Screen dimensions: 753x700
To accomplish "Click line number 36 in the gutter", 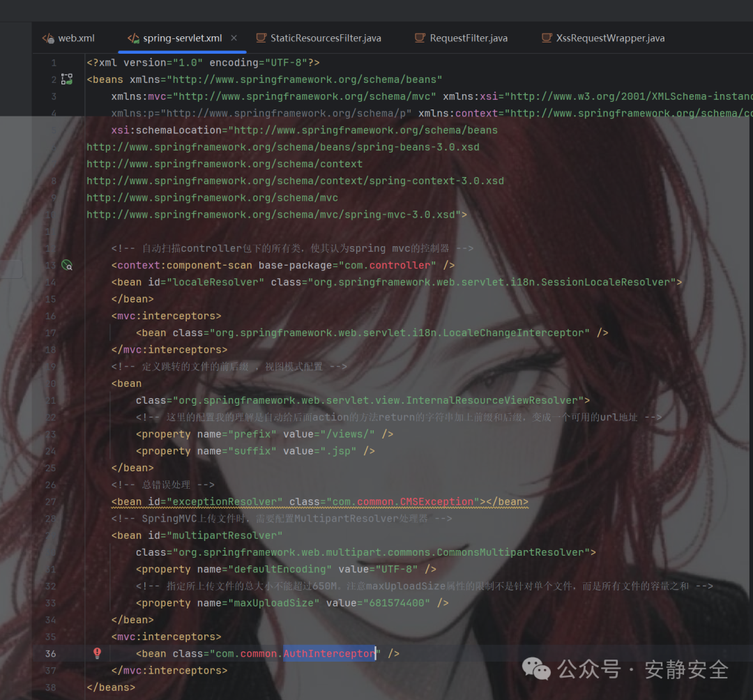I will pyautogui.click(x=50, y=653).
